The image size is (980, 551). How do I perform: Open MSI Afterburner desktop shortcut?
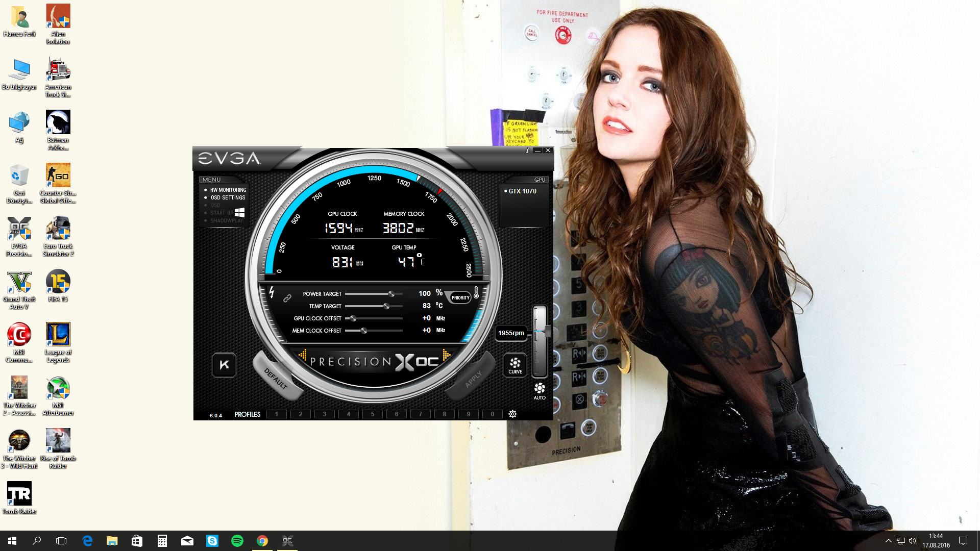58,396
